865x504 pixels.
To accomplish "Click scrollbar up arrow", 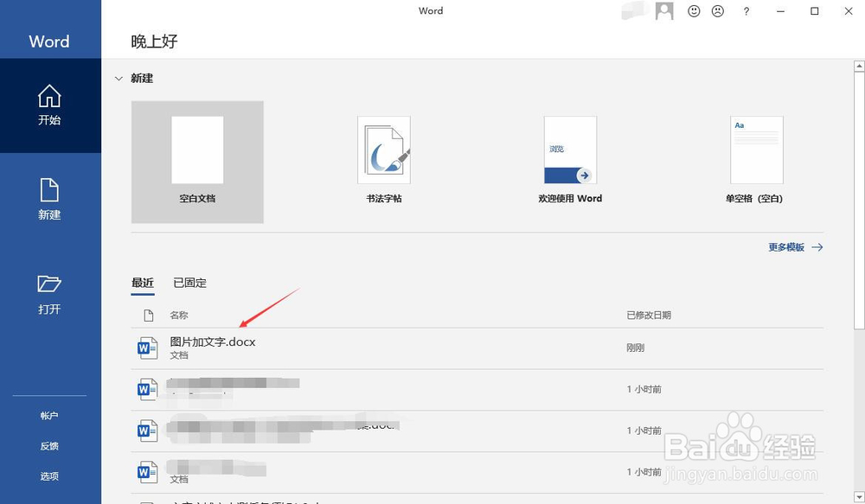I will 859,67.
